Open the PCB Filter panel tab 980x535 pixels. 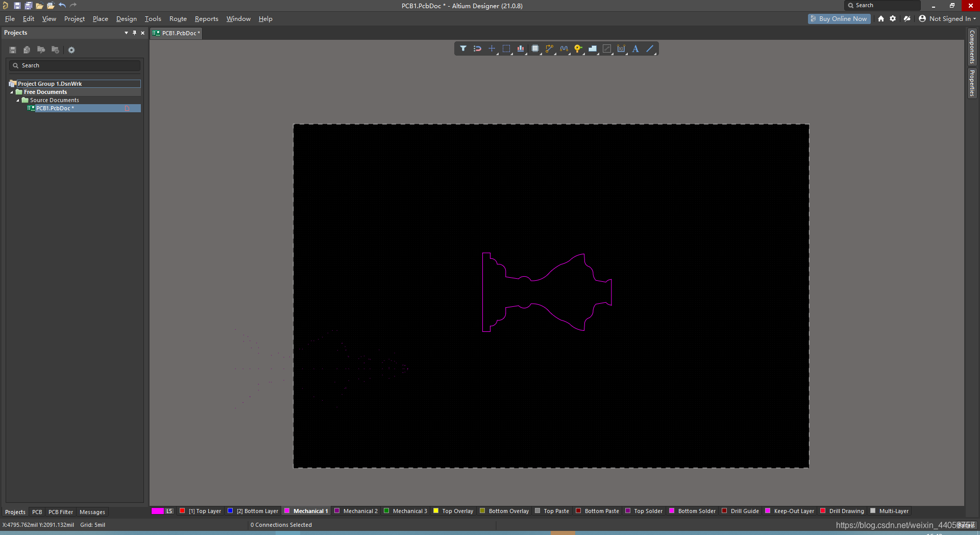(61, 512)
